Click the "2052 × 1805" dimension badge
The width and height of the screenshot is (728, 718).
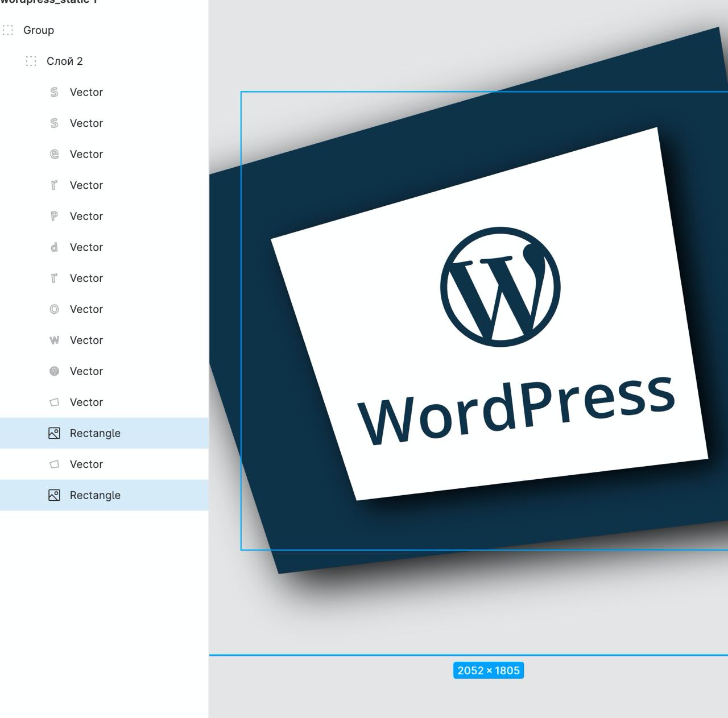point(489,670)
